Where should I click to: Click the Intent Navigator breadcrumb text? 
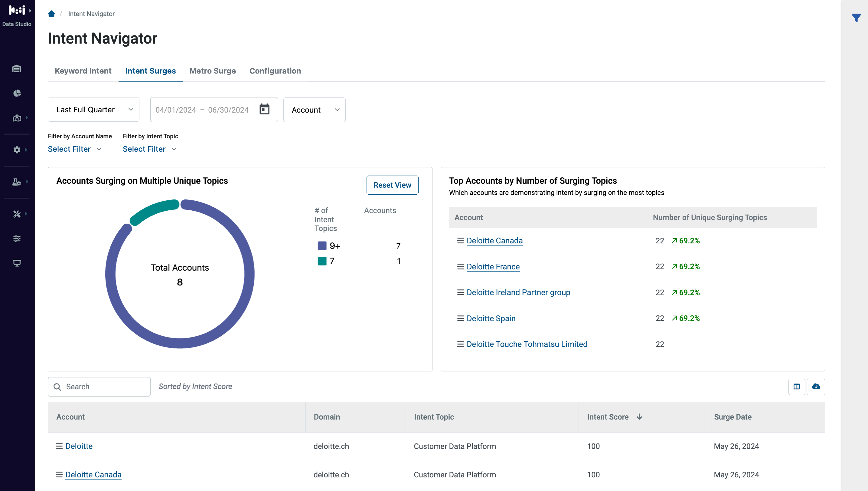coord(91,14)
